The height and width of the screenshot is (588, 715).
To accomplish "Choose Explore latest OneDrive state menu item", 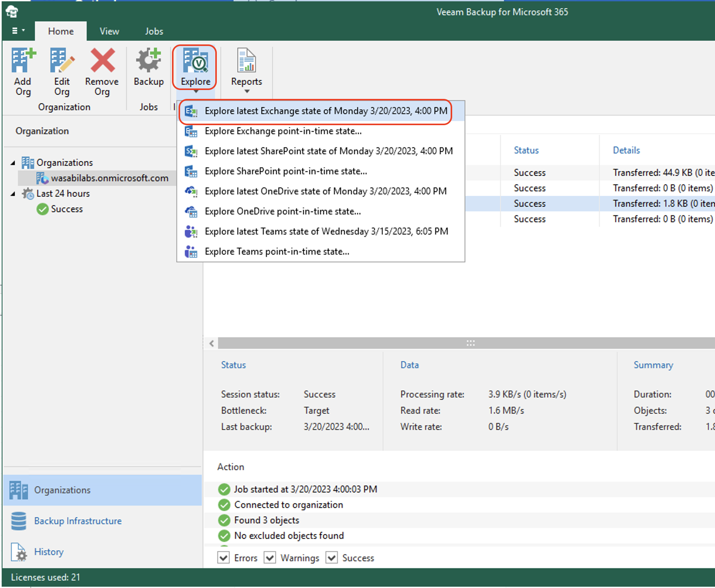I will [x=322, y=192].
